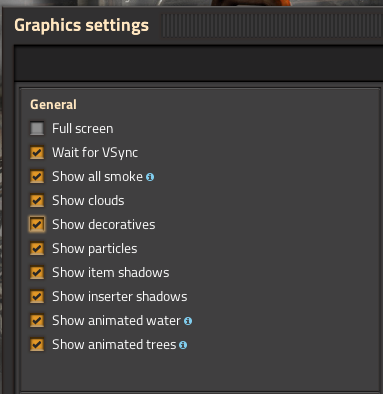This screenshot has width=383, height=394.
Task: Uncheck the Show animated water checkbox
Action: 37,321
